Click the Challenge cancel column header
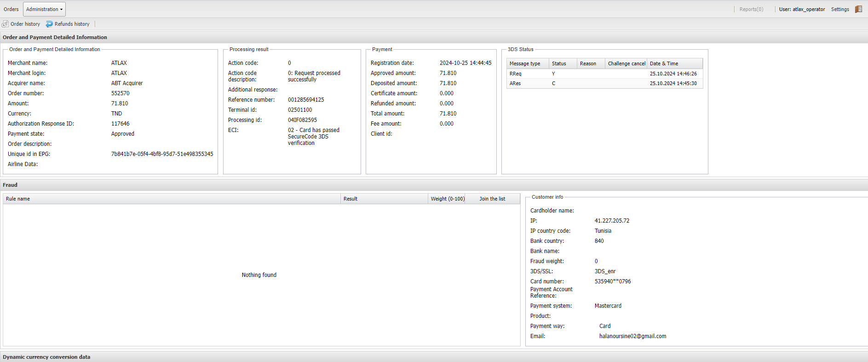868x362 pixels. point(626,63)
